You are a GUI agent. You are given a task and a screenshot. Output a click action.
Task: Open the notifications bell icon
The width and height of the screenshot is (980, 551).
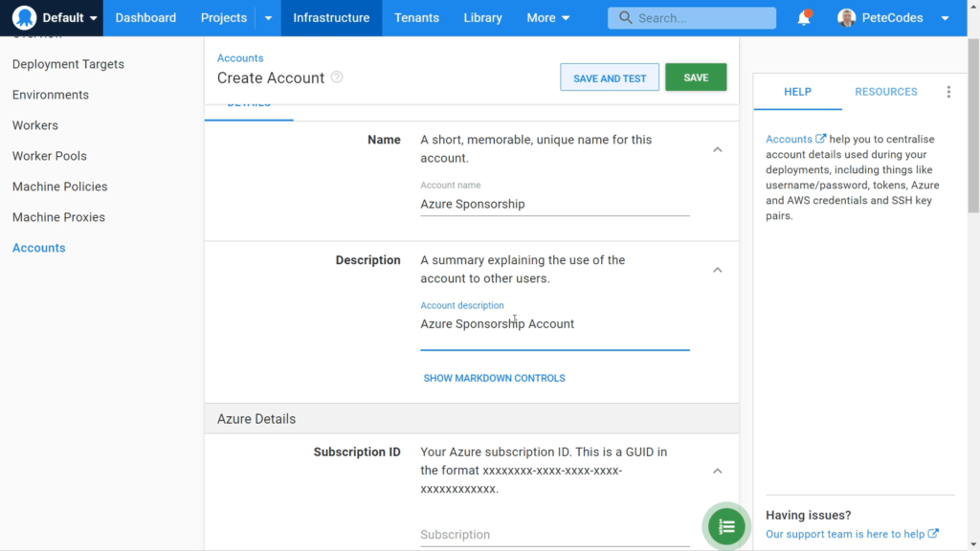tap(804, 17)
